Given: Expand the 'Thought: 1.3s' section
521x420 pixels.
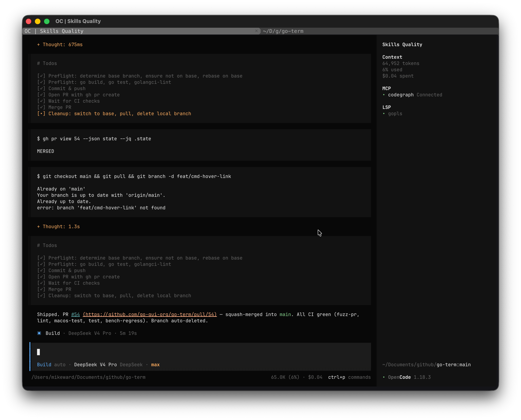Looking at the screenshot, I should tap(58, 226).
